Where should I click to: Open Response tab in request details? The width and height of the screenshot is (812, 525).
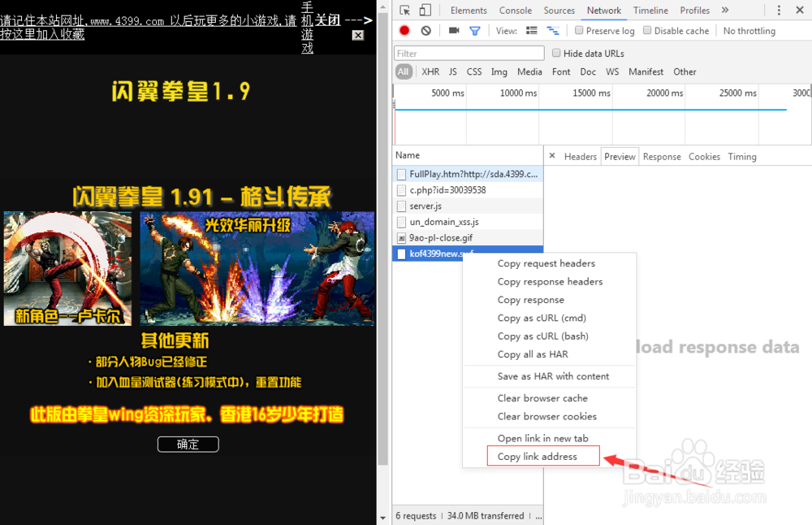662,157
